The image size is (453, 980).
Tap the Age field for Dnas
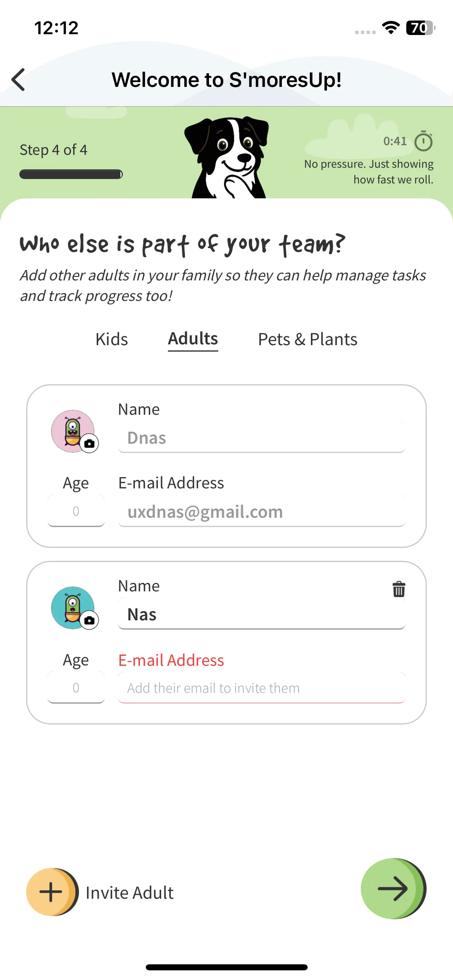click(x=76, y=511)
